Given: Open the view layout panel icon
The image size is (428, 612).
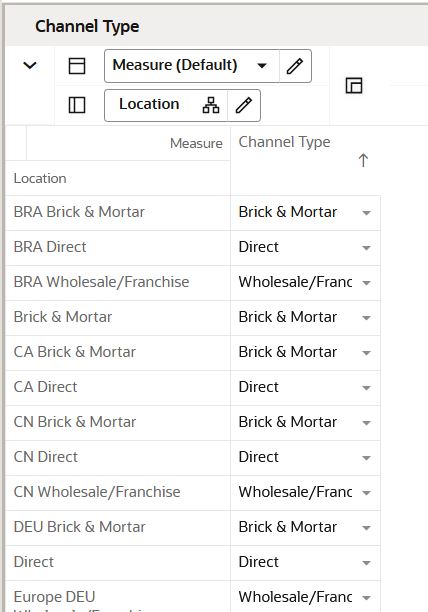Looking at the screenshot, I should pos(354,85).
